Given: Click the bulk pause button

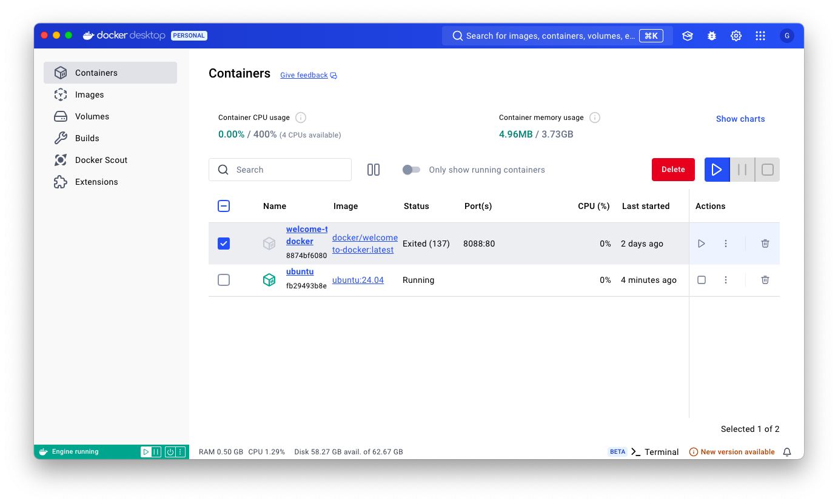Looking at the screenshot, I should (742, 170).
